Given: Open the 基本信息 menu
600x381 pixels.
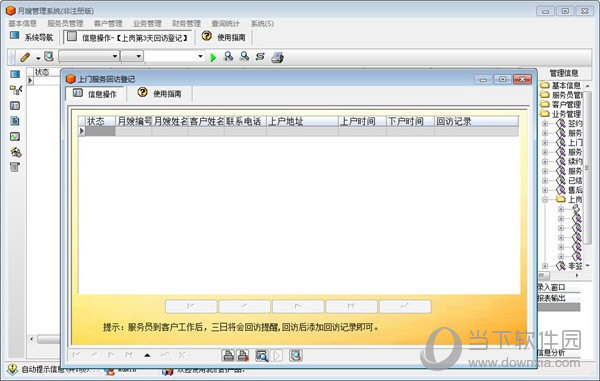Looking at the screenshot, I should [x=23, y=23].
